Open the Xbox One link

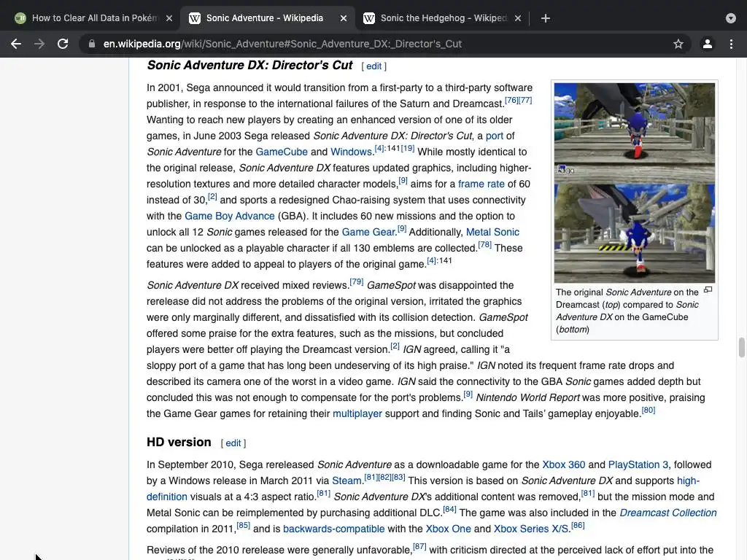448,529
